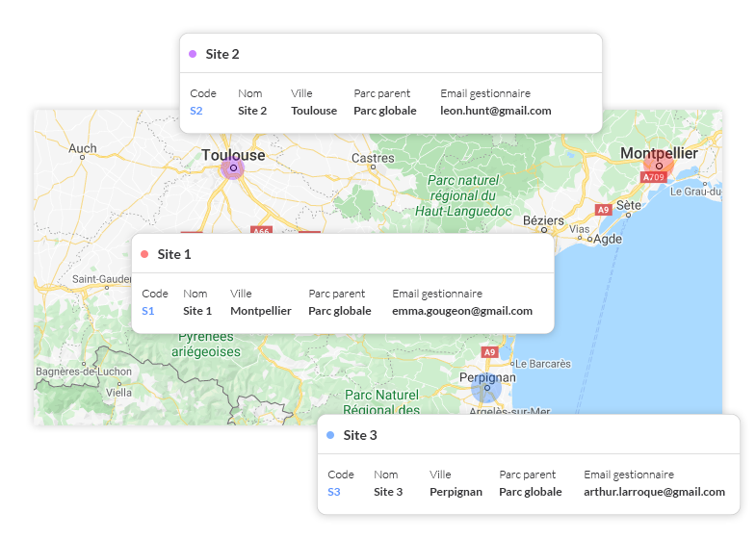Open the S2 code link in Site 2 card
The height and width of the screenshot is (539, 756).
(196, 111)
